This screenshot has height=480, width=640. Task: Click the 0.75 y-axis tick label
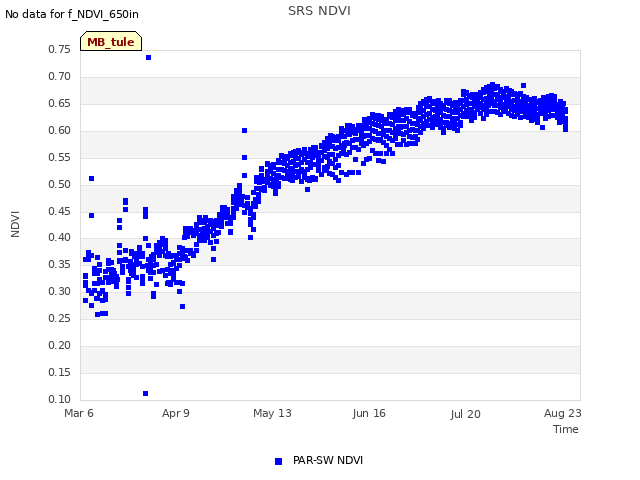60,49
